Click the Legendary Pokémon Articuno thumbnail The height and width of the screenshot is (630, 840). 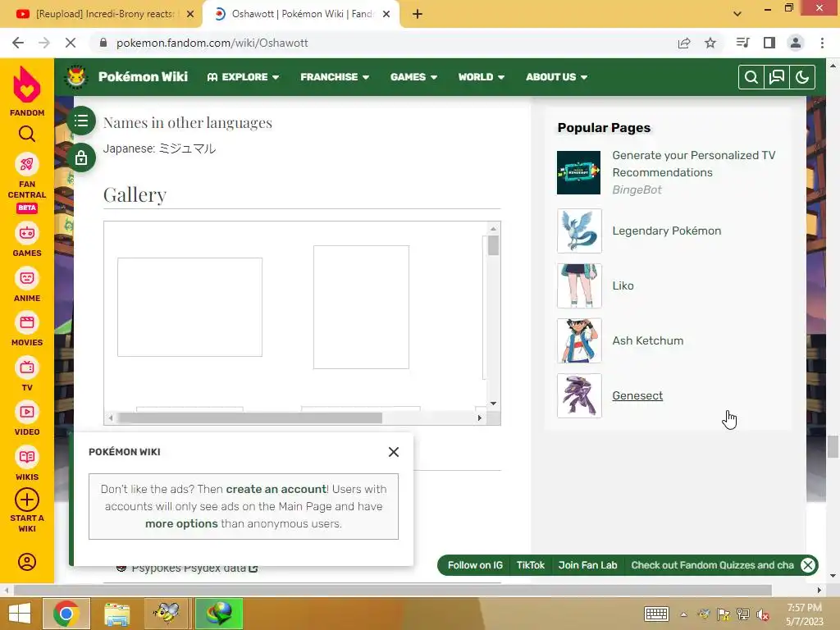coord(579,231)
